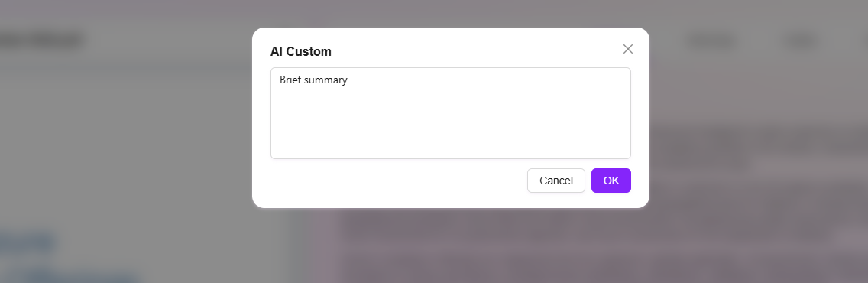Select the first blurred header button behind overlay
Image resolution: width=868 pixels, height=283 pixels.
click(711, 41)
